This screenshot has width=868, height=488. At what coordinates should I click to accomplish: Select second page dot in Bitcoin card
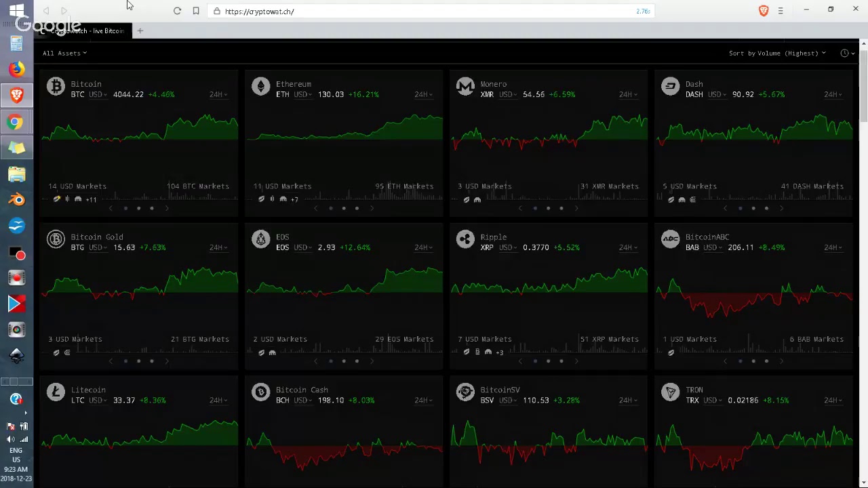pyautogui.click(x=138, y=208)
